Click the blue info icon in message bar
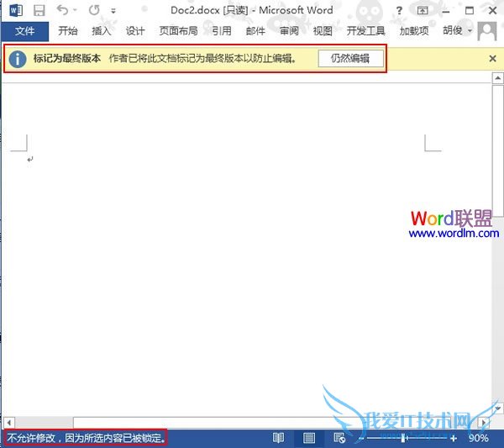Image resolution: width=504 pixels, height=448 pixels. pos(18,59)
